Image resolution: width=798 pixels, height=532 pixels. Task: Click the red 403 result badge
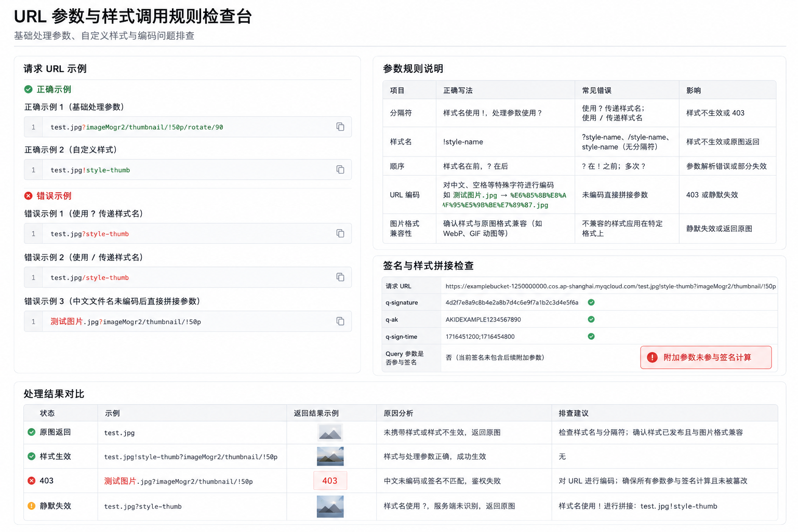point(330,481)
